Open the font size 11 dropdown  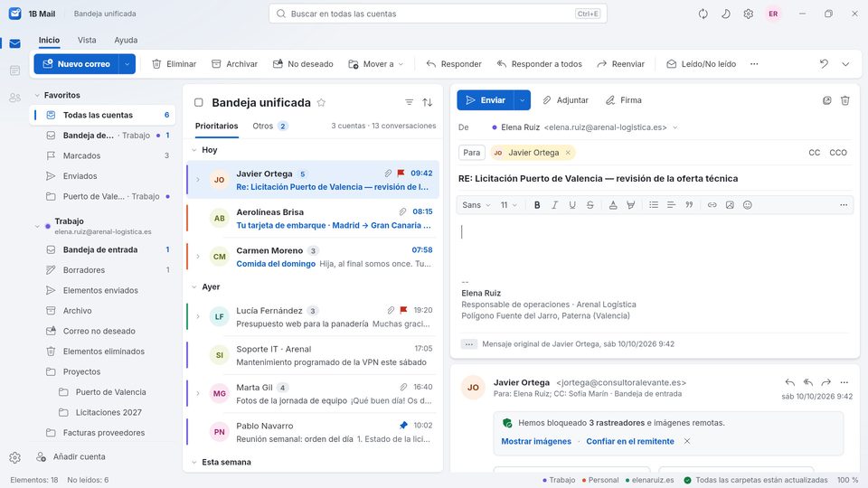coord(509,205)
